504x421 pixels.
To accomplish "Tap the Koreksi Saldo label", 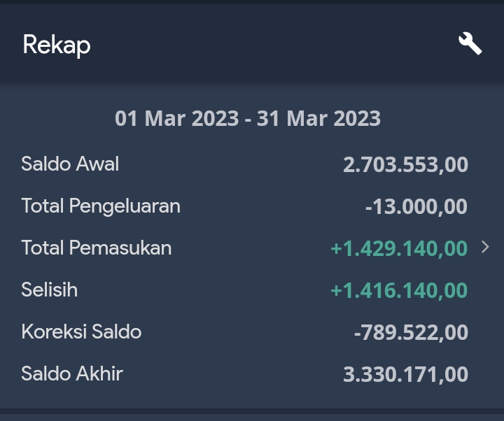I will (81, 331).
